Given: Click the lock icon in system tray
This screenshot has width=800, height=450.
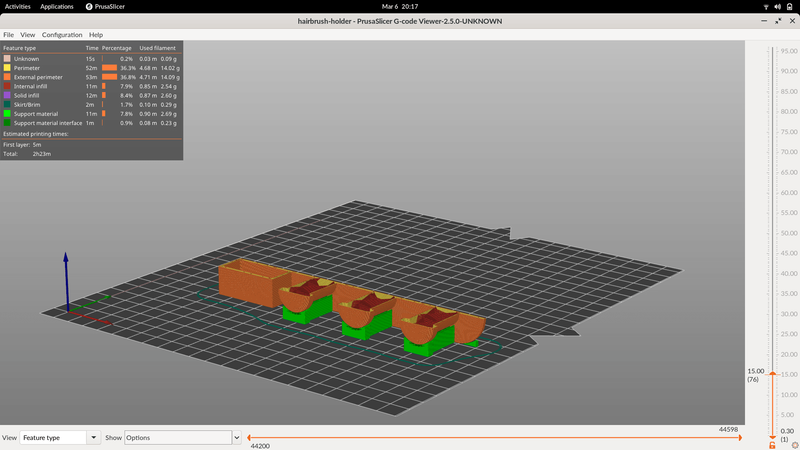Looking at the screenshot, I should pyautogui.click(x=789, y=7).
